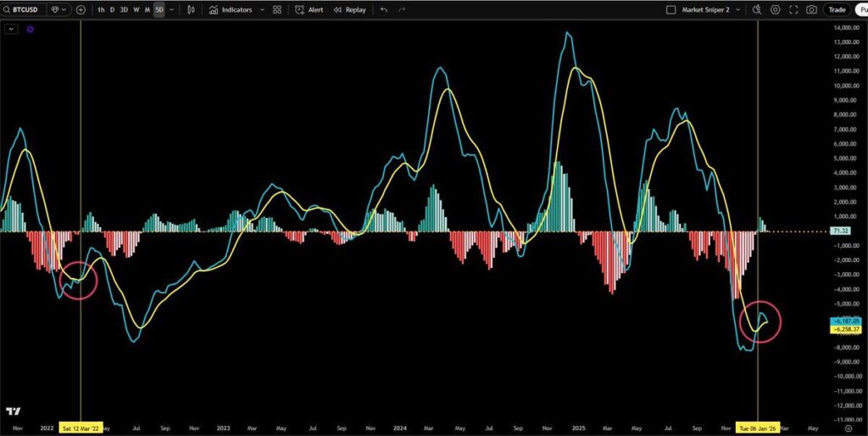Start bar Replay mode
This screenshot has width=868, height=436.
[x=349, y=9]
